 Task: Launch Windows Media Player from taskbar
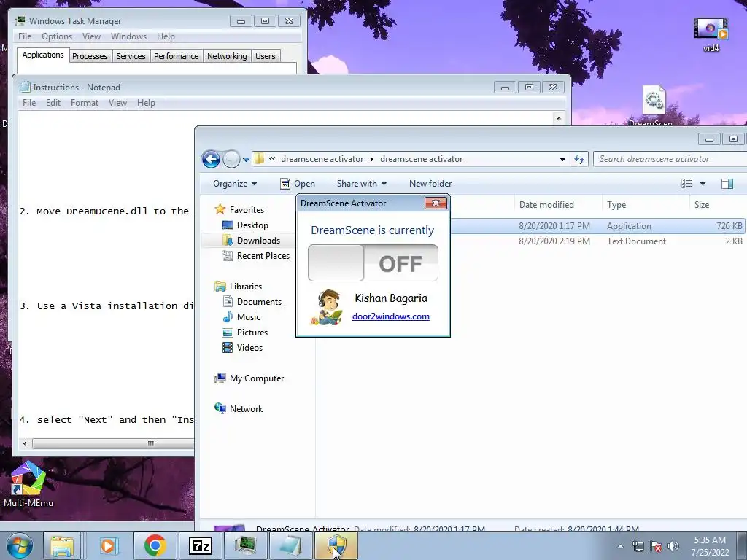[109, 545]
